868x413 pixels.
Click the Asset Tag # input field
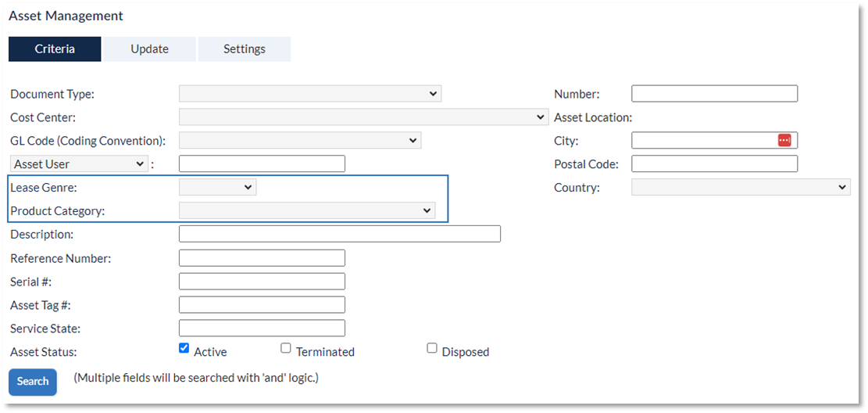[262, 304]
